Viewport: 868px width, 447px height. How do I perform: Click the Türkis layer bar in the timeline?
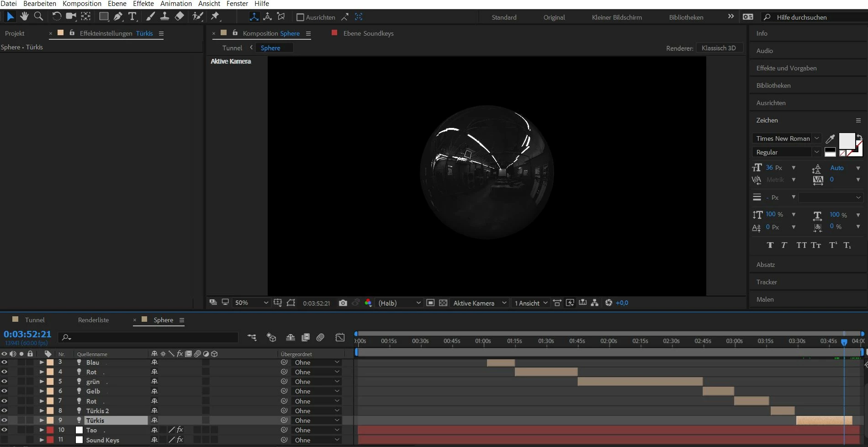[824, 420]
